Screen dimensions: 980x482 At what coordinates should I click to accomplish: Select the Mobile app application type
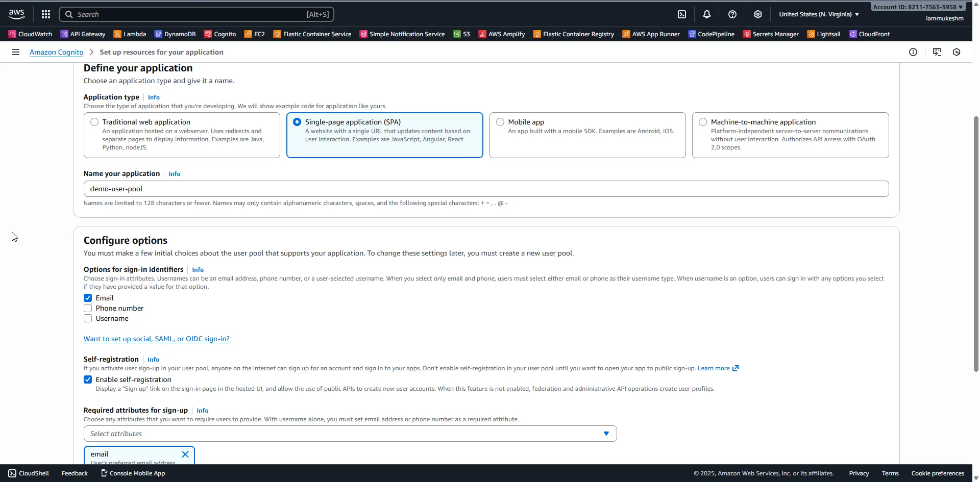(500, 121)
